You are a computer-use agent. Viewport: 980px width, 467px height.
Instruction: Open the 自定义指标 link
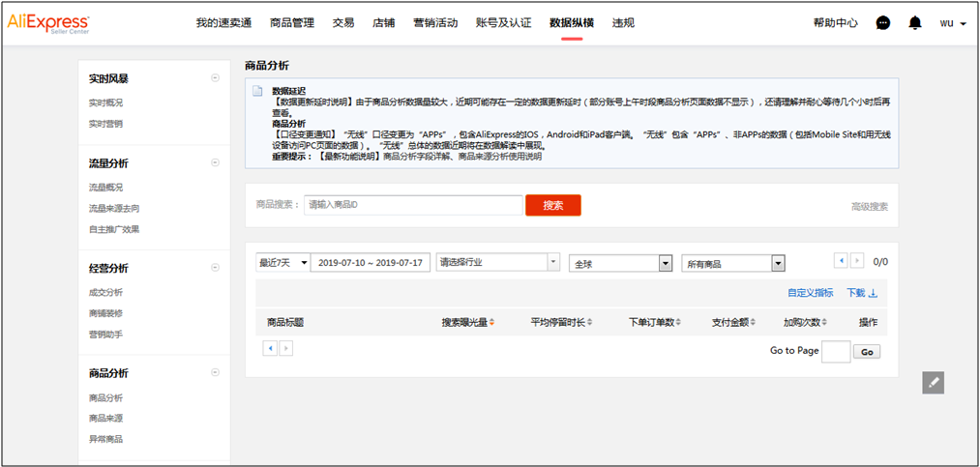click(810, 293)
